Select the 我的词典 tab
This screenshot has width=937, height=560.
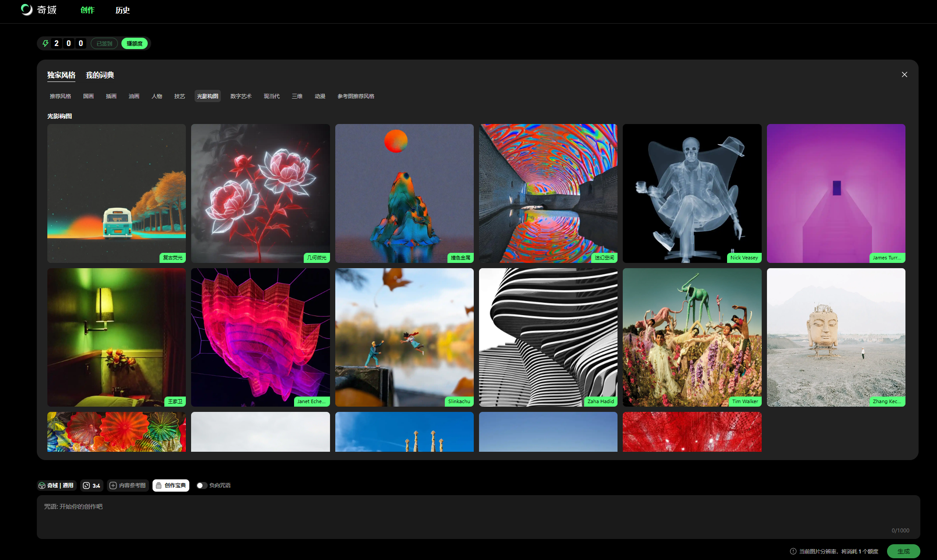coord(100,75)
